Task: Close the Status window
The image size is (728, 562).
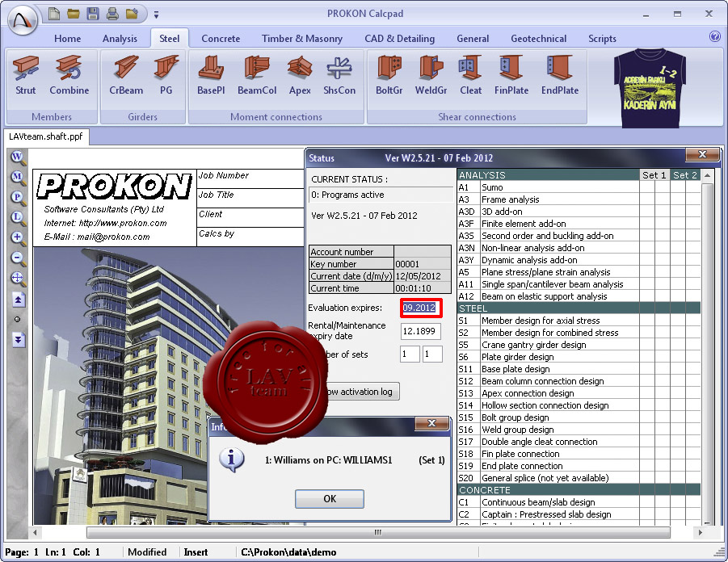Action: tap(702, 154)
